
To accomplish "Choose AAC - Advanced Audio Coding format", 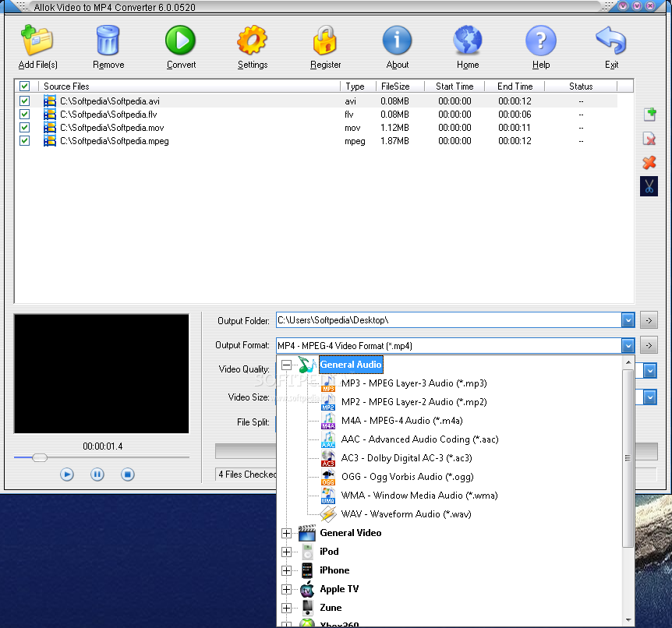I will pos(420,439).
